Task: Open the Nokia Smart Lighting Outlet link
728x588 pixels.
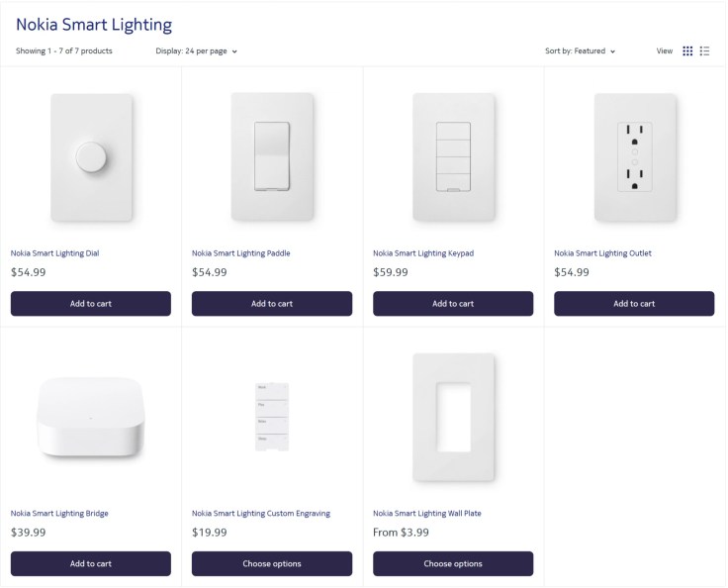Action: tap(602, 253)
